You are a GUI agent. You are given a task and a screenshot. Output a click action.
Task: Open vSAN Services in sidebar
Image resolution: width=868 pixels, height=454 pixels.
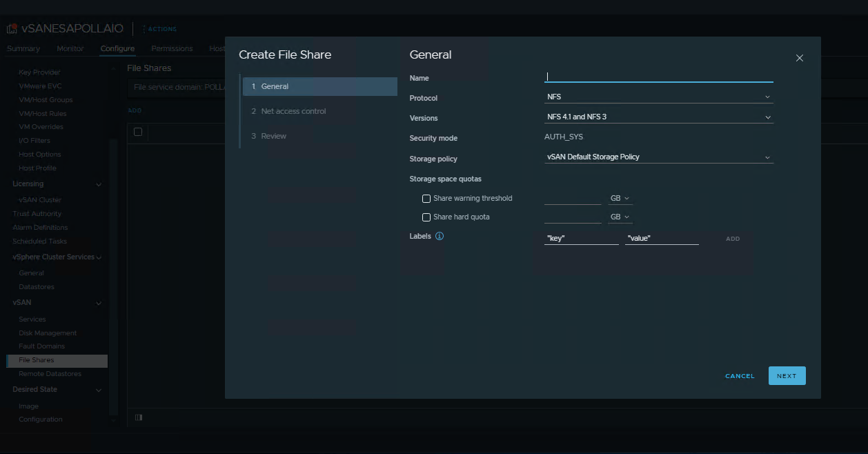pyautogui.click(x=32, y=319)
